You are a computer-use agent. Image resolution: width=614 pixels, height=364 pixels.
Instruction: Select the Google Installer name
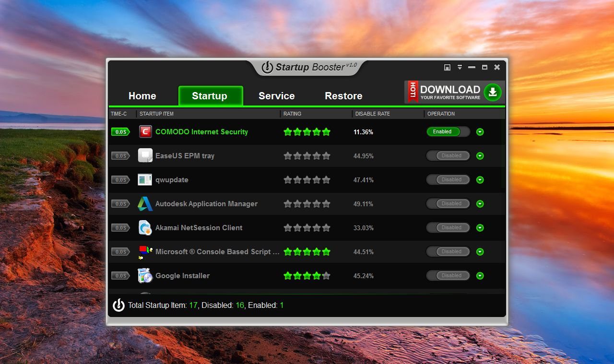(x=182, y=276)
